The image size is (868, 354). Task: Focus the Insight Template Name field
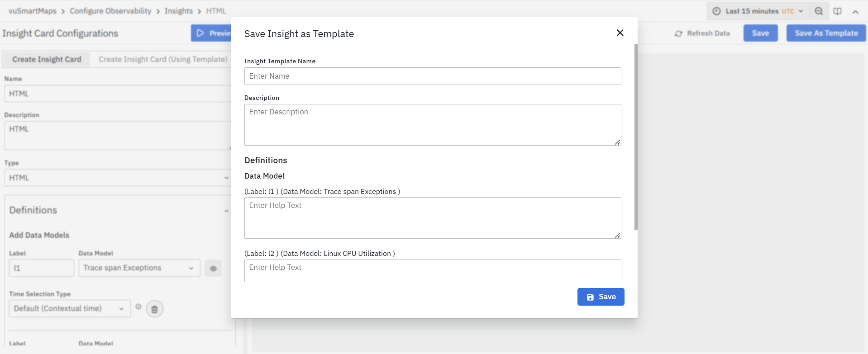(x=432, y=76)
